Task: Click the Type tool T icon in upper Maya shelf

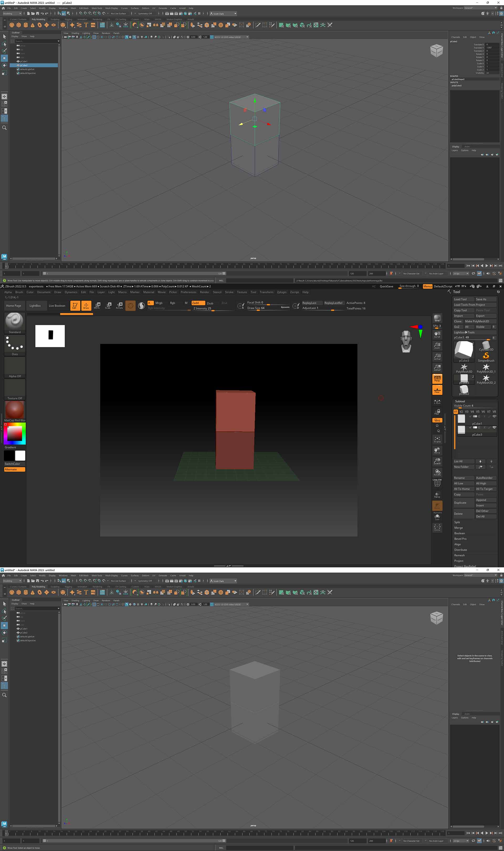Action: [x=86, y=25]
